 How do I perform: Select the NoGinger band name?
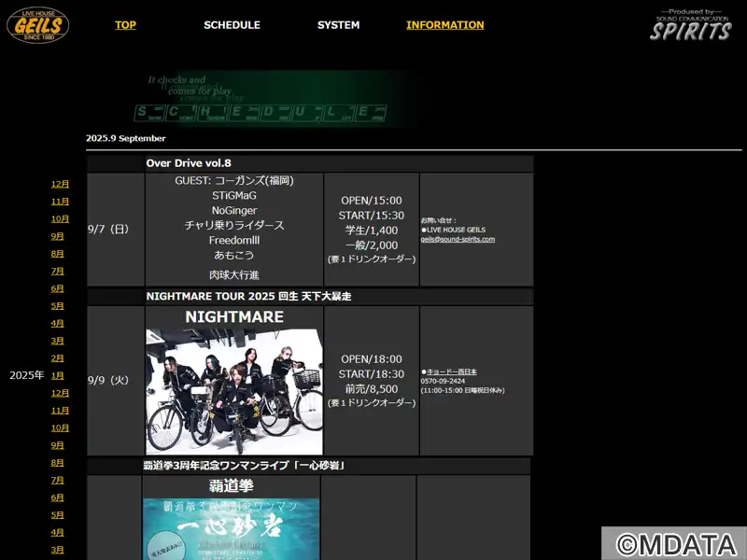(234, 211)
